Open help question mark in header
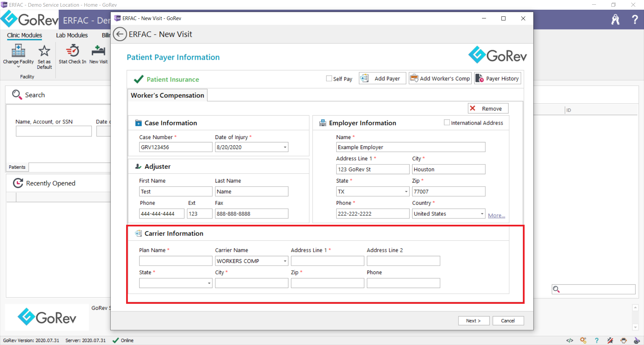This screenshot has width=644, height=345. (x=635, y=19)
